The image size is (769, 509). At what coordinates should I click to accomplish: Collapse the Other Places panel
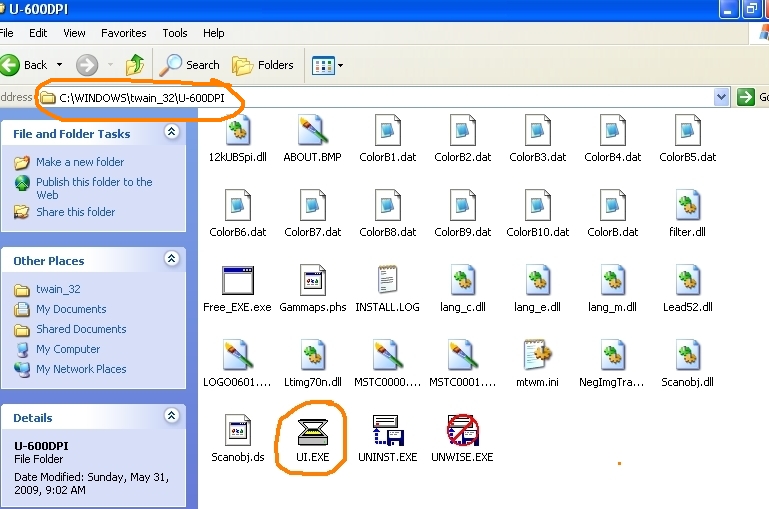[x=172, y=259]
